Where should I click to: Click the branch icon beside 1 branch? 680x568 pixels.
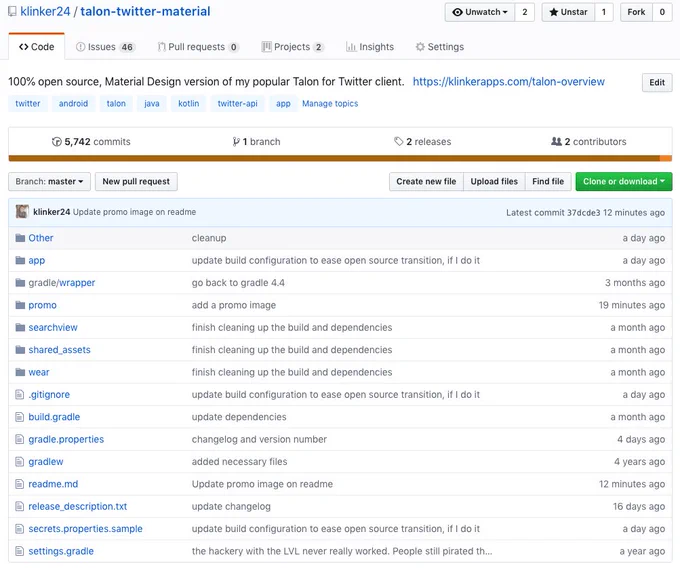(236, 142)
